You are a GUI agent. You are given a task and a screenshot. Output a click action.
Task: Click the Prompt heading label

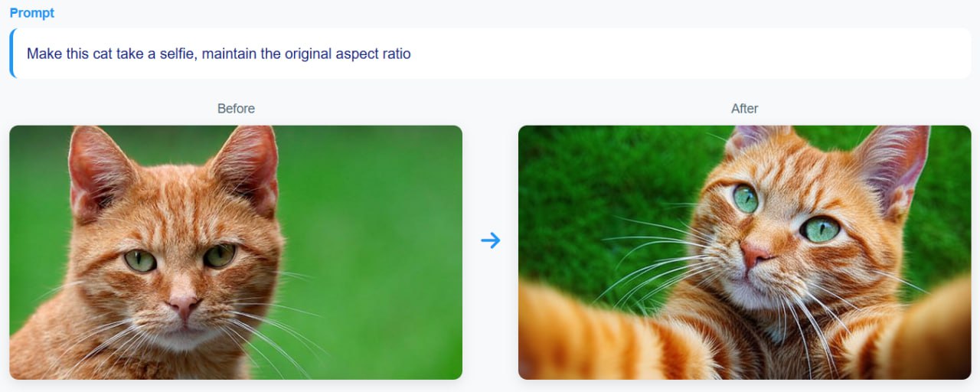tap(32, 13)
